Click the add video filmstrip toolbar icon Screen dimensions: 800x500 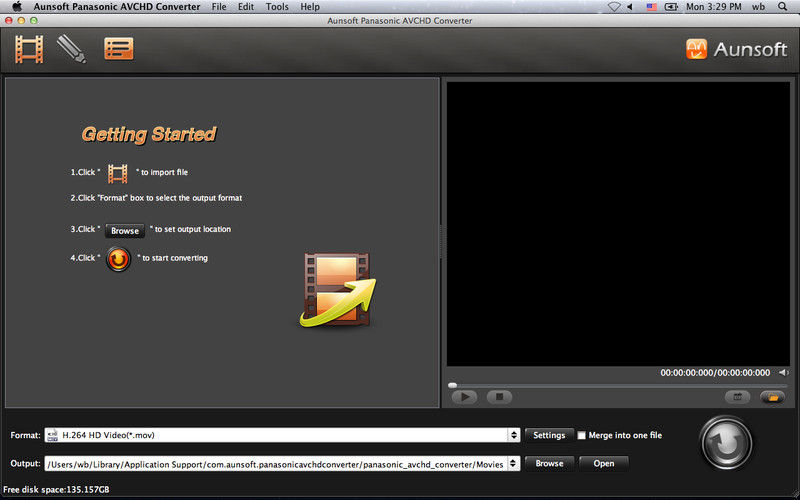29,49
